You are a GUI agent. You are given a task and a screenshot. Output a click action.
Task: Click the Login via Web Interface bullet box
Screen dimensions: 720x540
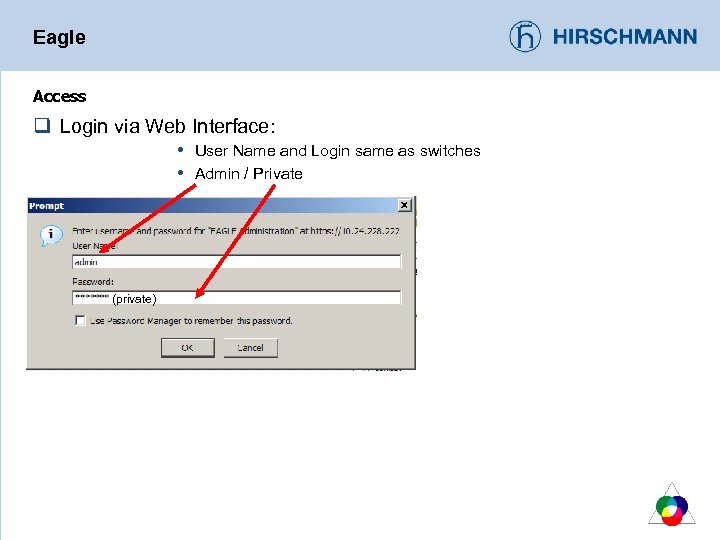pos(42,125)
